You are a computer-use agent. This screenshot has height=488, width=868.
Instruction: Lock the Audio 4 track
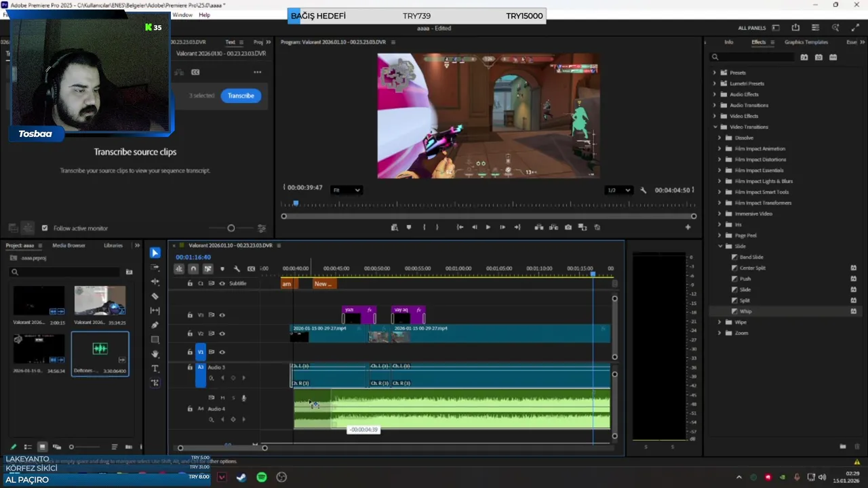point(190,409)
